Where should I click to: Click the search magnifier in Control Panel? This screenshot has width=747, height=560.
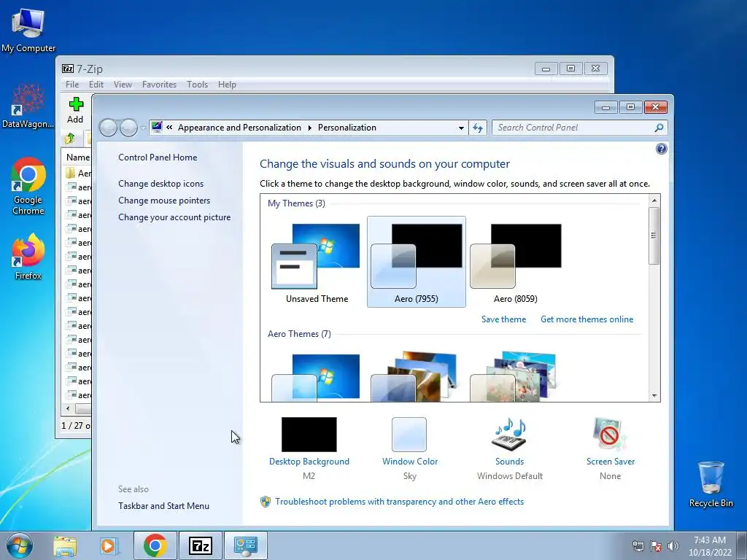[659, 128]
